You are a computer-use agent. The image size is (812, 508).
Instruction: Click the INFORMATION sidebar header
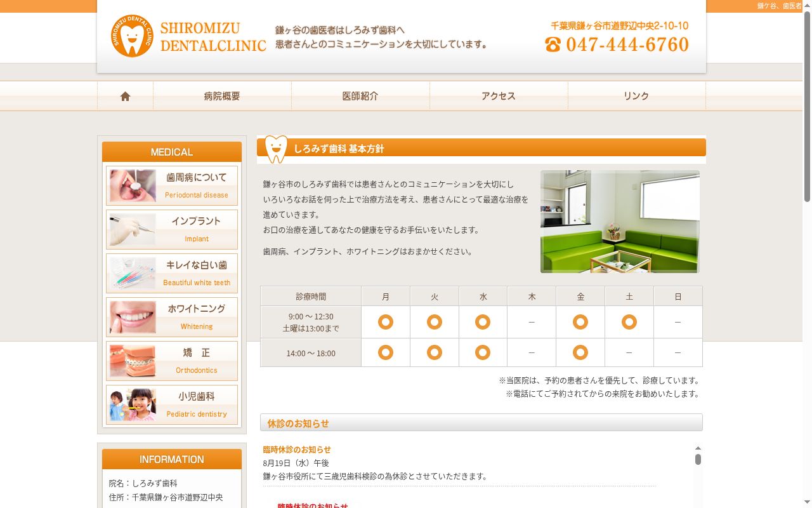172,459
